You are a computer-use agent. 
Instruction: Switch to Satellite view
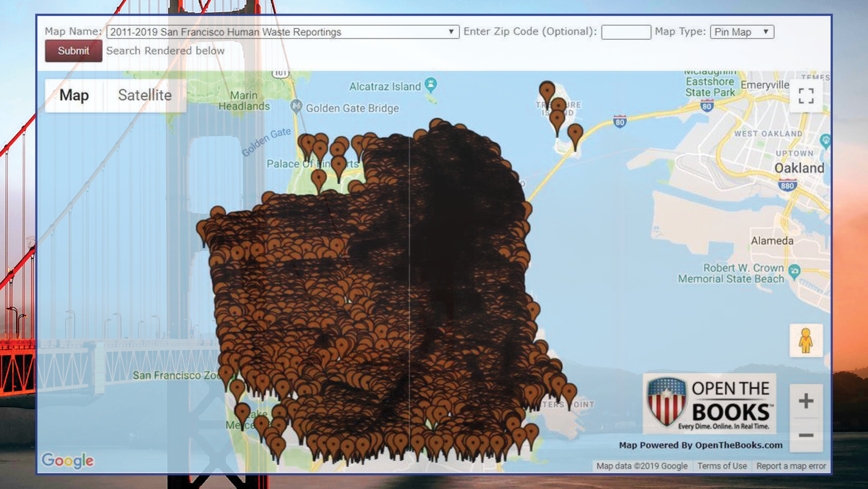tap(144, 96)
